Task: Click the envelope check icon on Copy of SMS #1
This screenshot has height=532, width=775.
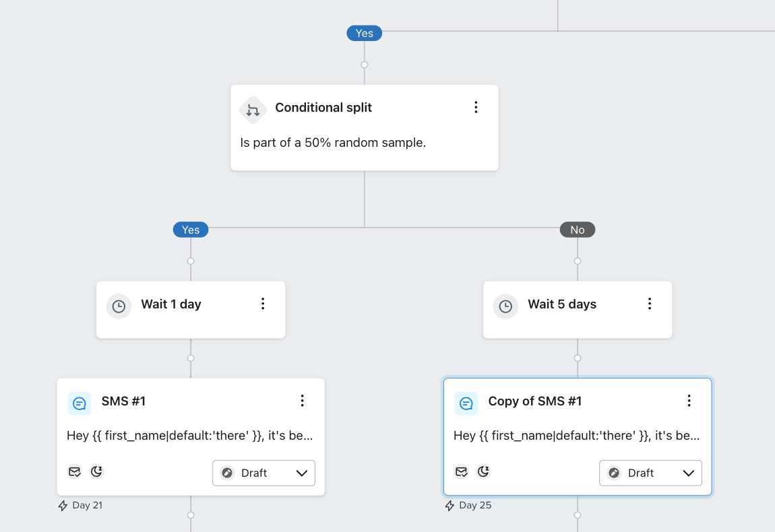Action: tap(462, 471)
